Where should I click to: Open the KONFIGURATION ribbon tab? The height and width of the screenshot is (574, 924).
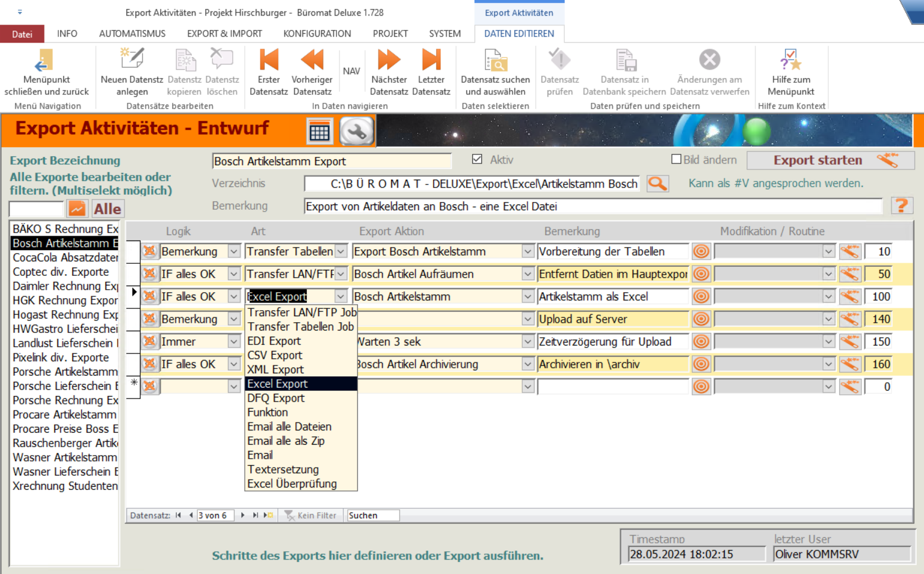coord(317,34)
